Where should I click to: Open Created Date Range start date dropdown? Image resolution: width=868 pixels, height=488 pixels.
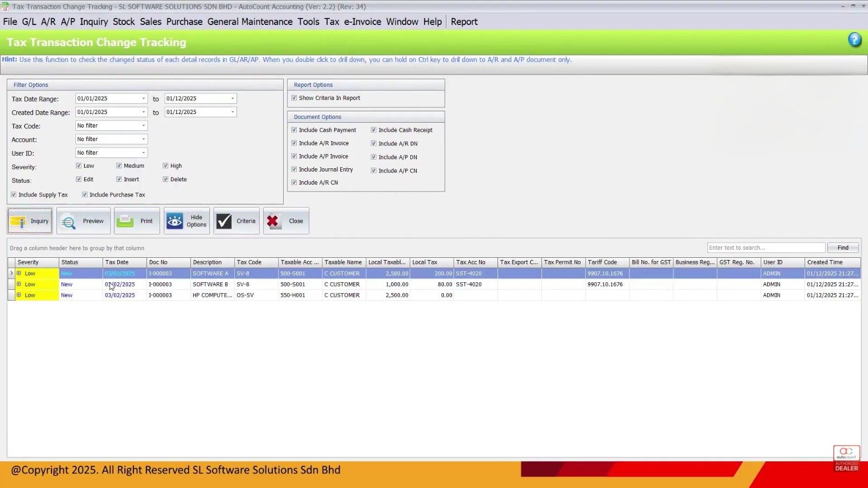coord(143,112)
